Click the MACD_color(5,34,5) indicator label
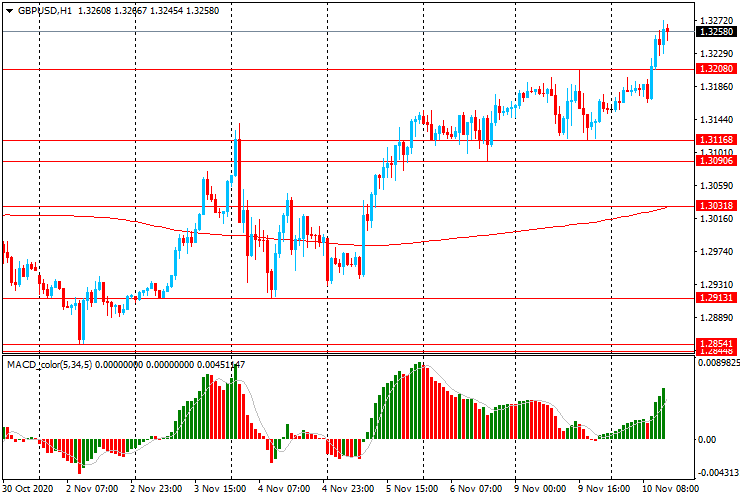Viewport: 740px width, 500px height. pyautogui.click(x=49, y=364)
